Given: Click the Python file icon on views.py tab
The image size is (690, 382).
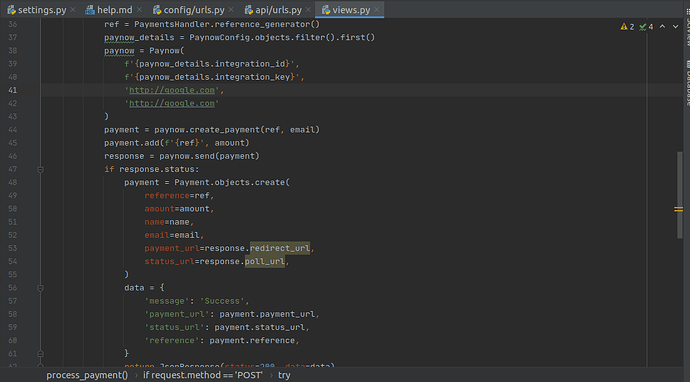Looking at the screenshot, I should 326,10.
